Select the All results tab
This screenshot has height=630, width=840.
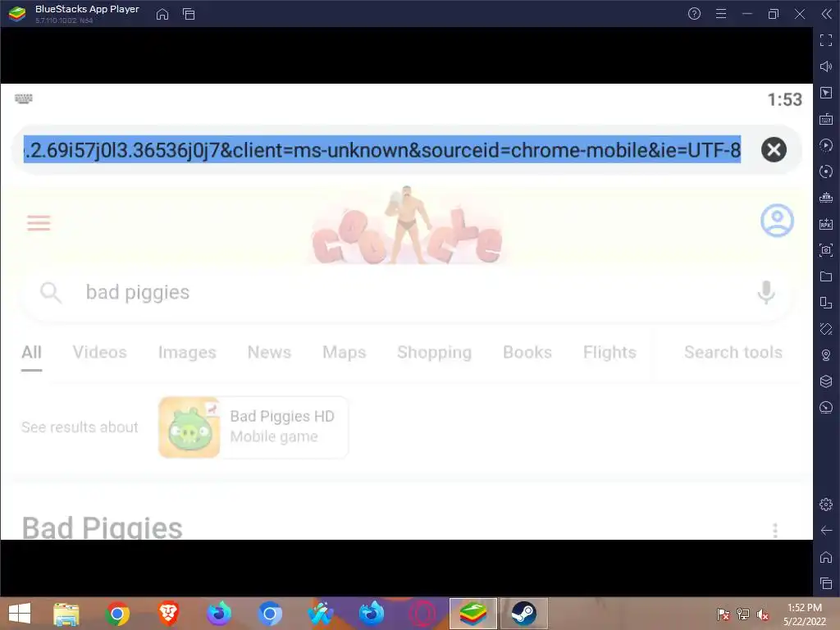pos(32,352)
